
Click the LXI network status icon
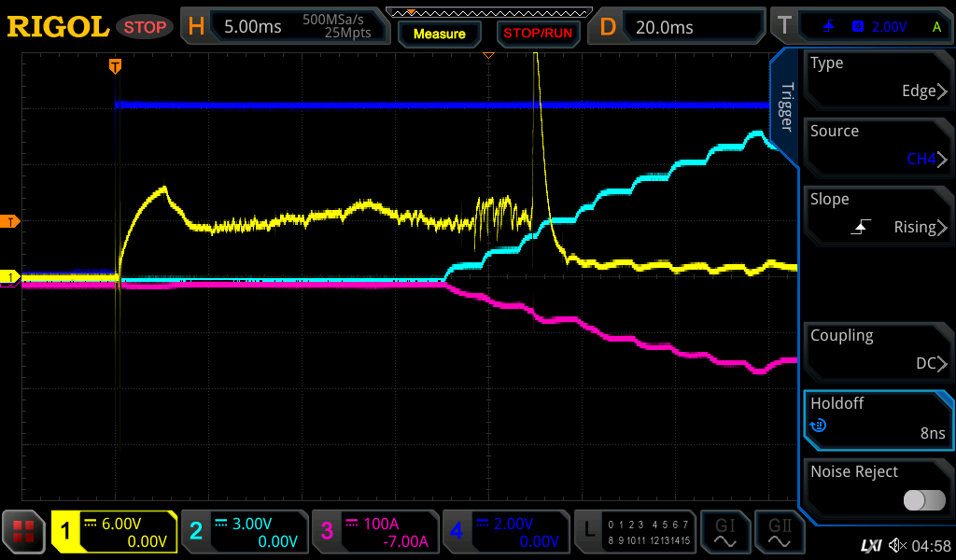click(x=870, y=545)
